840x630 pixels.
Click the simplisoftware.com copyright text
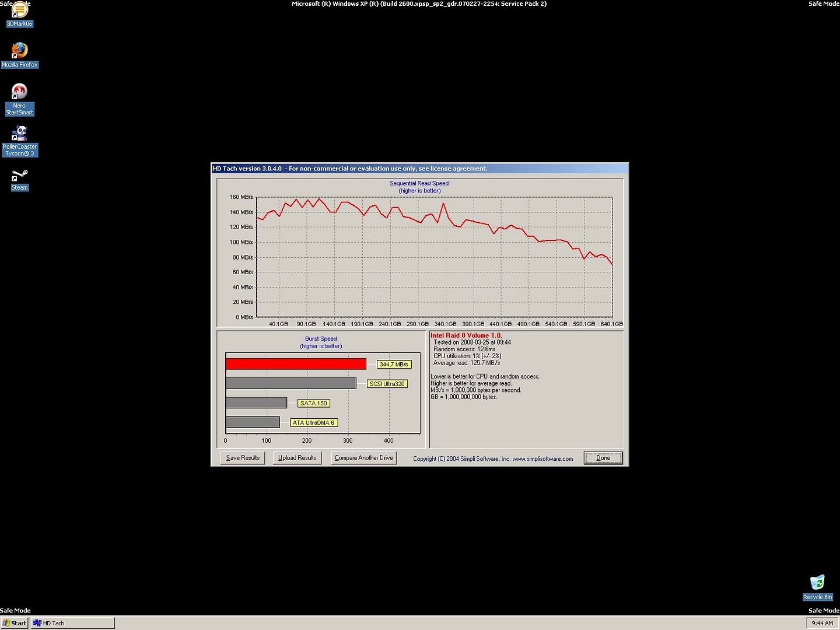493,459
